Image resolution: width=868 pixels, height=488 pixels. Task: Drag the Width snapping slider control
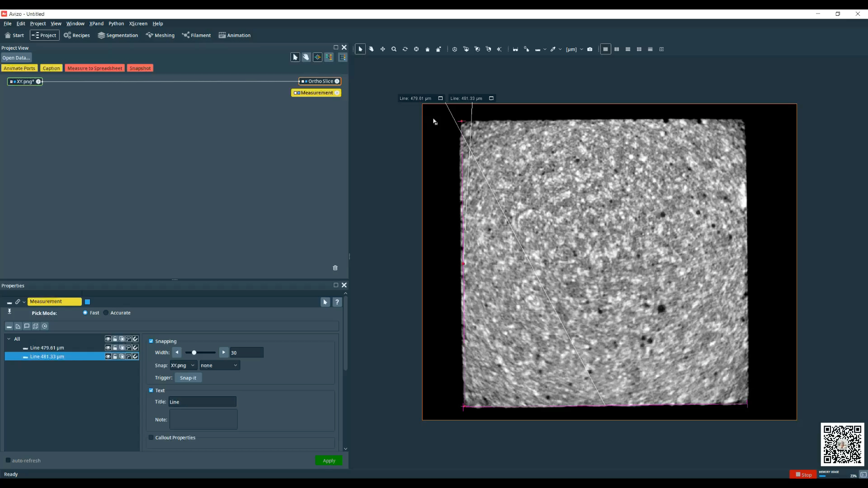tap(194, 353)
